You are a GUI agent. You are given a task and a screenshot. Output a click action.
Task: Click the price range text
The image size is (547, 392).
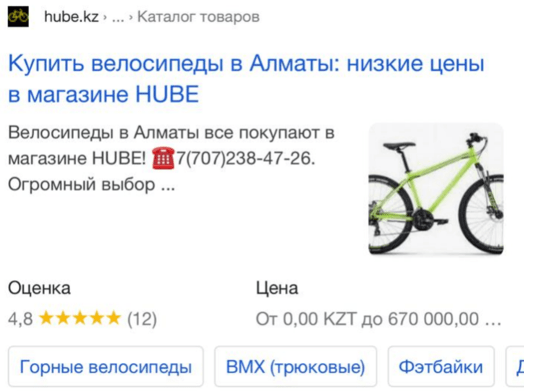pos(378,319)
